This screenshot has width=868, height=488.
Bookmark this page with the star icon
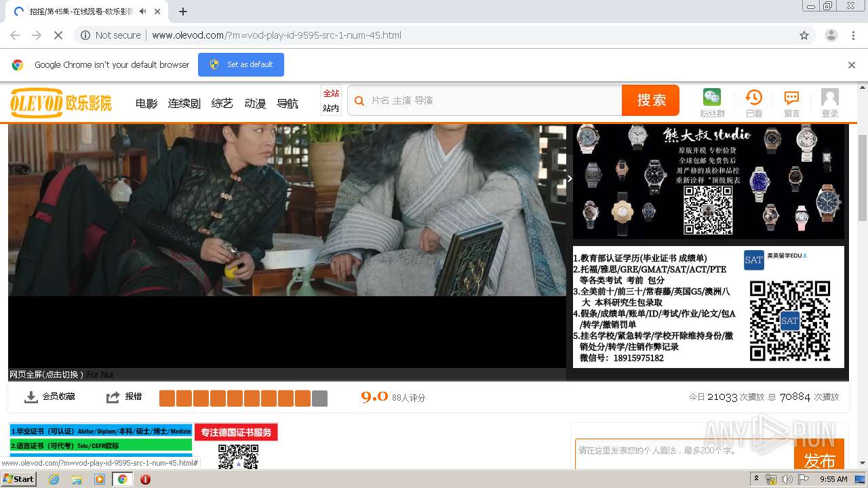(x=804, y=35)
